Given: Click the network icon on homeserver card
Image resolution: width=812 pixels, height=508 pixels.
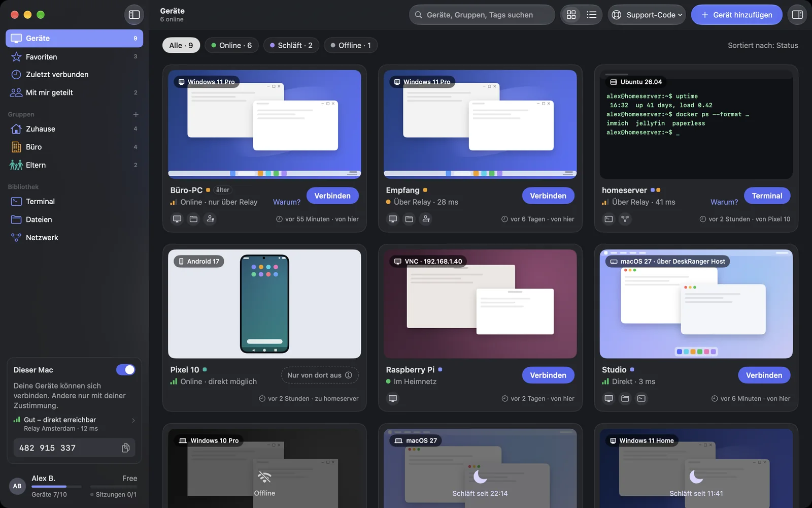Looking at the screenshot, I should click(x=625, y=219).
